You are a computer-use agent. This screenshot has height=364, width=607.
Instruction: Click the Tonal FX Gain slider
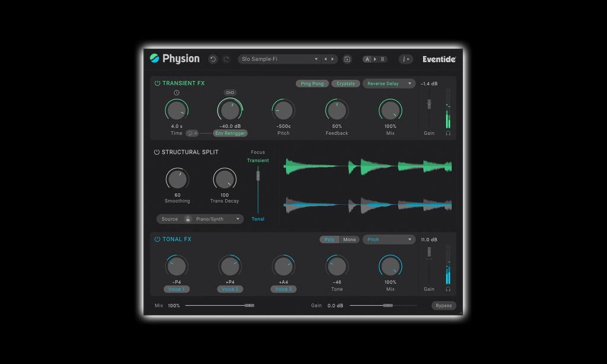[x=429, y=252]
